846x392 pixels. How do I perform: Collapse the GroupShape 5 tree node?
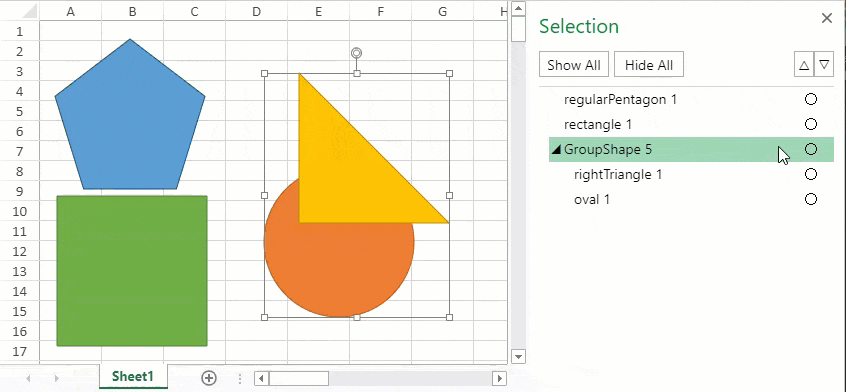click(x=556, y=150)
